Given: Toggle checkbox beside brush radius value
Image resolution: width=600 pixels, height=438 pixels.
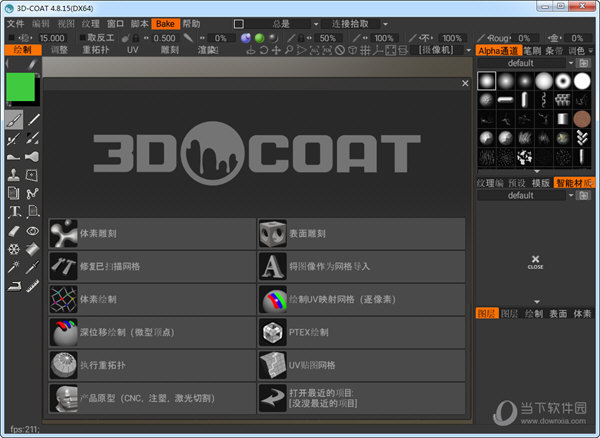Looking at the screenshot, I should pos(11,37).
